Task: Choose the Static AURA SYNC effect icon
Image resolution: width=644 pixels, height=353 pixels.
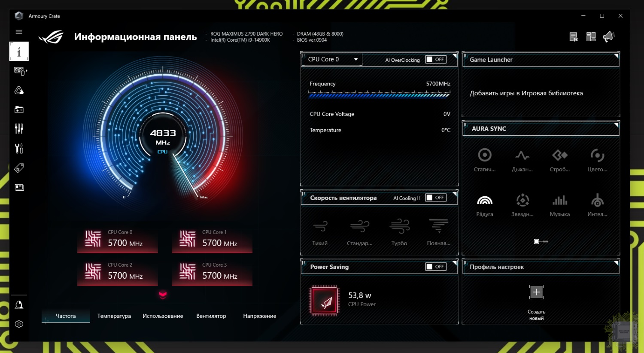Action: tap(484, 155)
